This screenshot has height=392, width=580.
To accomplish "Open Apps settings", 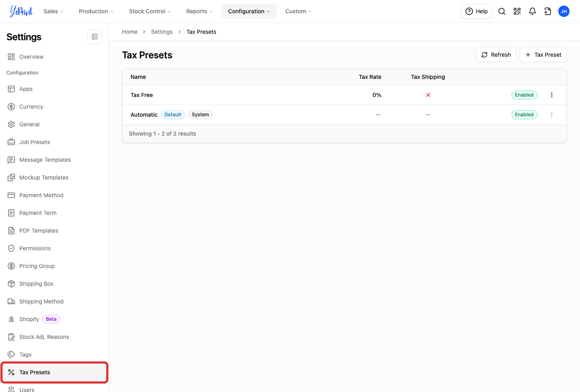I will coord(54,89).
